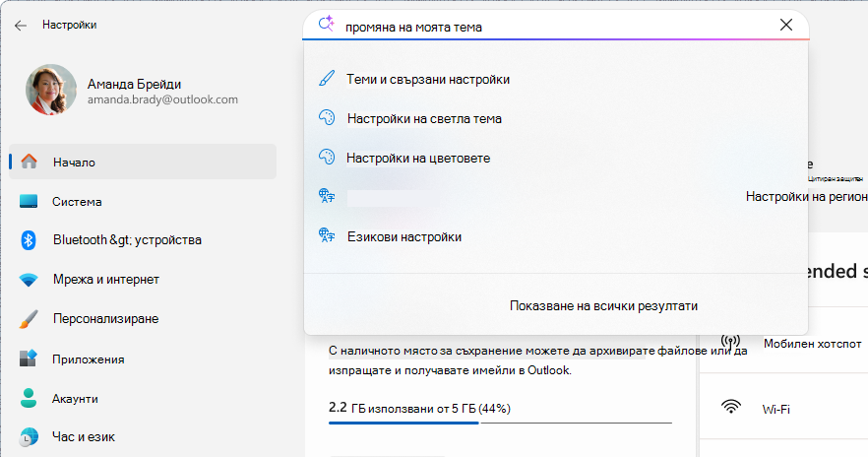Open Аманда Брейди profile picture

click(51, 90)
